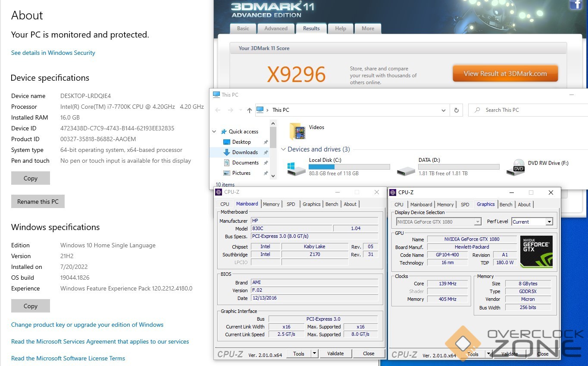Click the NVIDIA GeForce GTX logo in CPU-Z
Viewport: 588px width, 366px height.
click(x=536, y=252)
